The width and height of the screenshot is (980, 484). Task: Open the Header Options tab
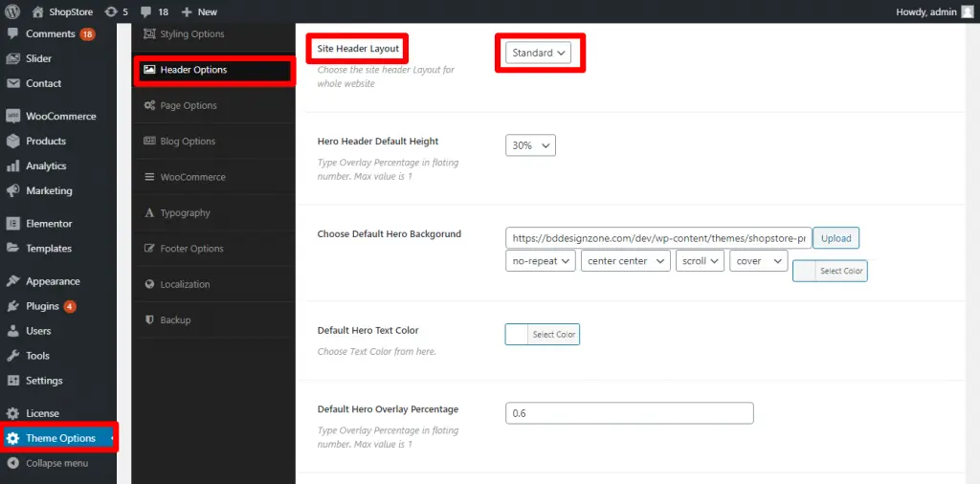(213, 70)
